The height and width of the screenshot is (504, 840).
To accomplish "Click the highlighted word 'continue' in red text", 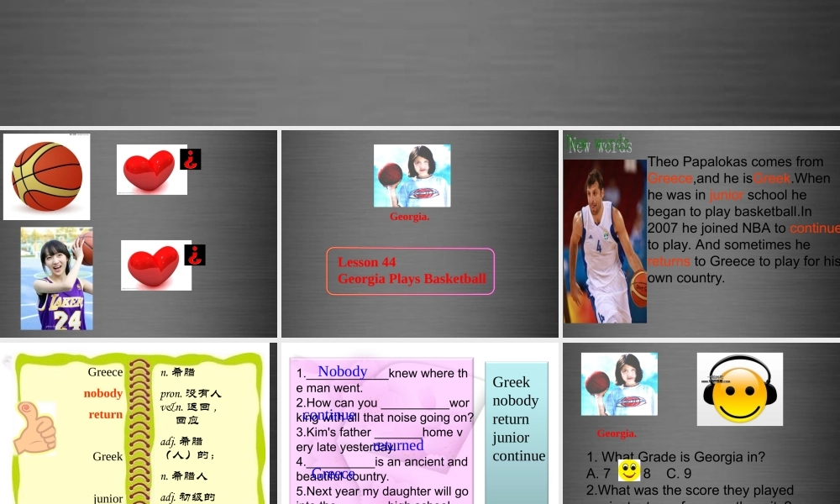I will [814, 228].
